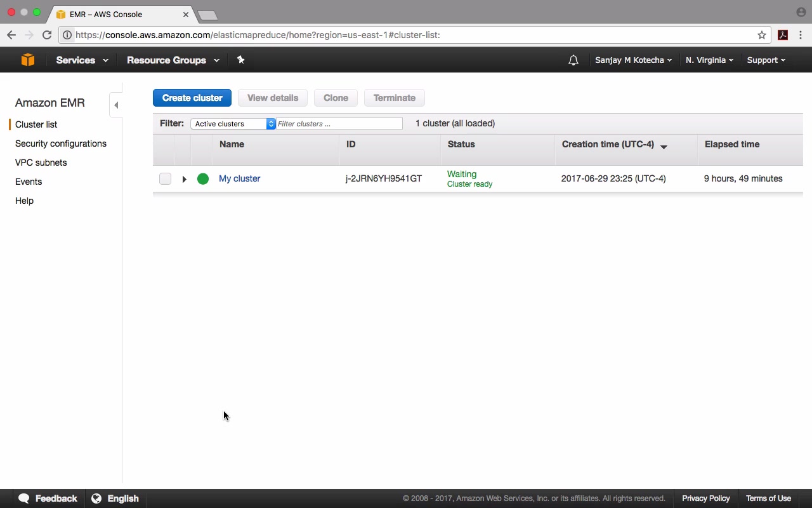Viewport: 812px width, 508px height.
Task: Click the green status dot for My cluster
Action: pyautogui.click(x=203, y=179)
